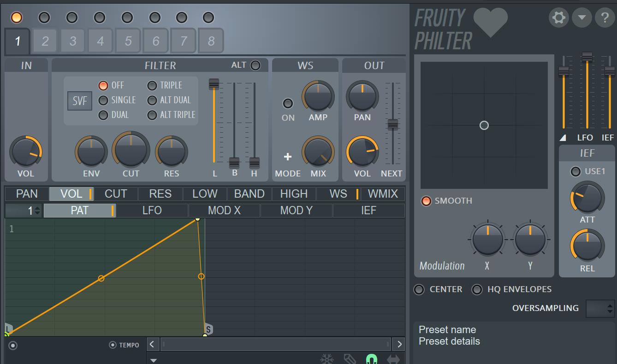Open the OVERSAMPLING selector
The height and width of the screenshot is (364, 617).
tap(600, 308)
